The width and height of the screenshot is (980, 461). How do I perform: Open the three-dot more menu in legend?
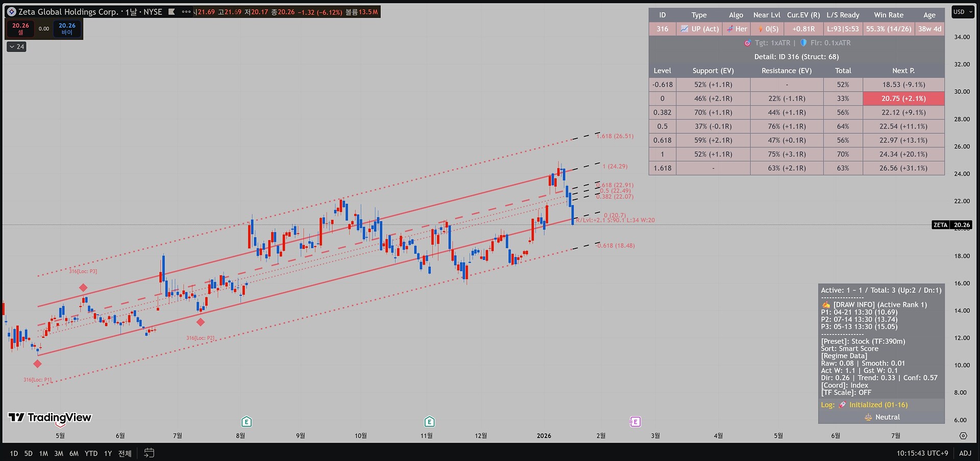[x=186, y=12]
